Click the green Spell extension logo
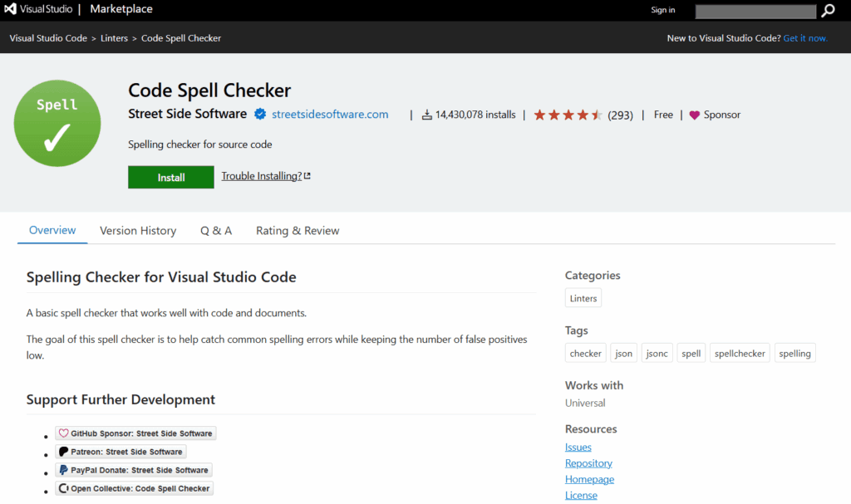Viewport: 851px width, 504px height. tap(57, 123)
